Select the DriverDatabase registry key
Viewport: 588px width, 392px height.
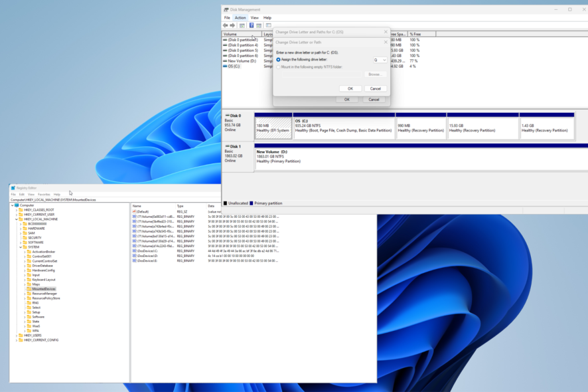tap(42, 266)
